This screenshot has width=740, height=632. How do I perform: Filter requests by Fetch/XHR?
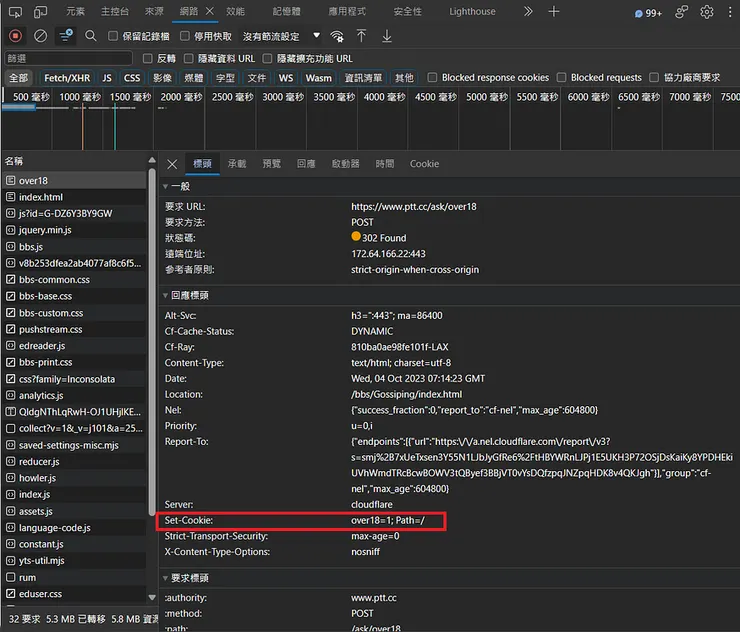pos(67,77)
